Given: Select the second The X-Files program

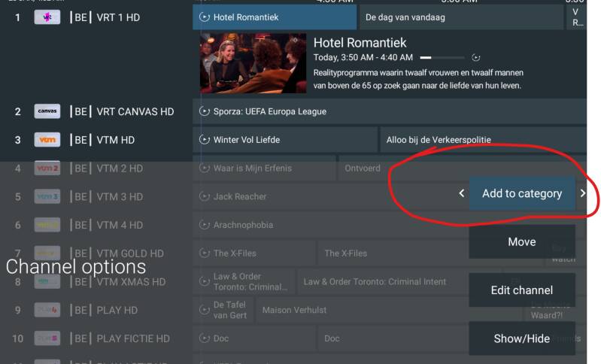Looking at the screenshot, I should 430,253.
